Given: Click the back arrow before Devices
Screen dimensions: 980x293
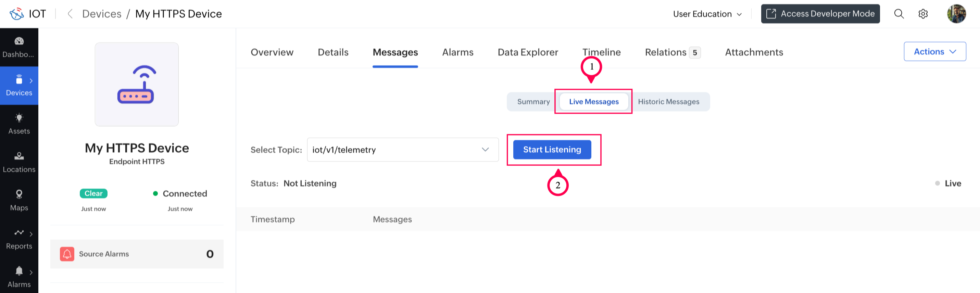Looking at the screenshot, I should pos(70,14).
